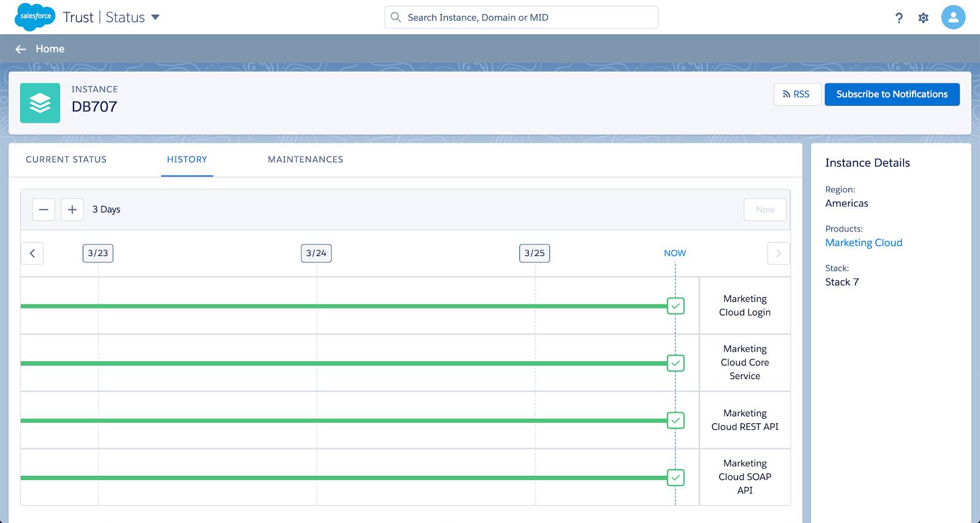The width and height of the screenshot is (980, 523).
Task: Click the Stack 7 value
Action: [x=842, y=282]
